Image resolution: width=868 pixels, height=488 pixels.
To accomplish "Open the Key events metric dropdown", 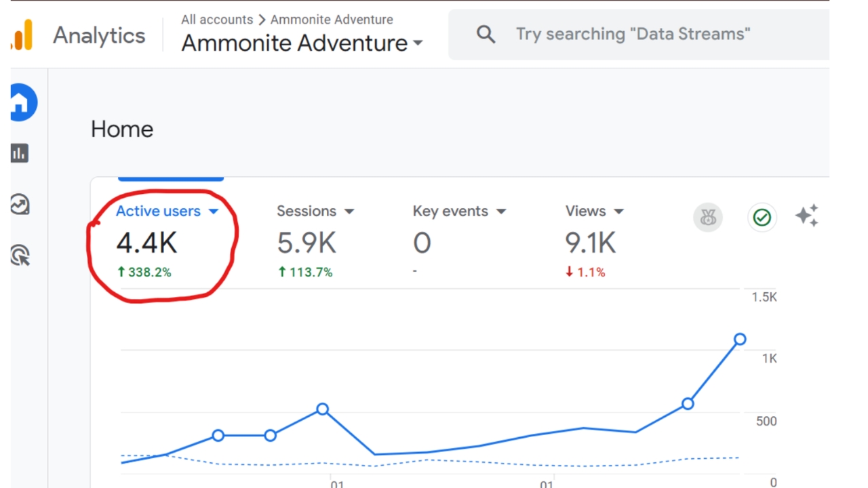I will point(501,211).
